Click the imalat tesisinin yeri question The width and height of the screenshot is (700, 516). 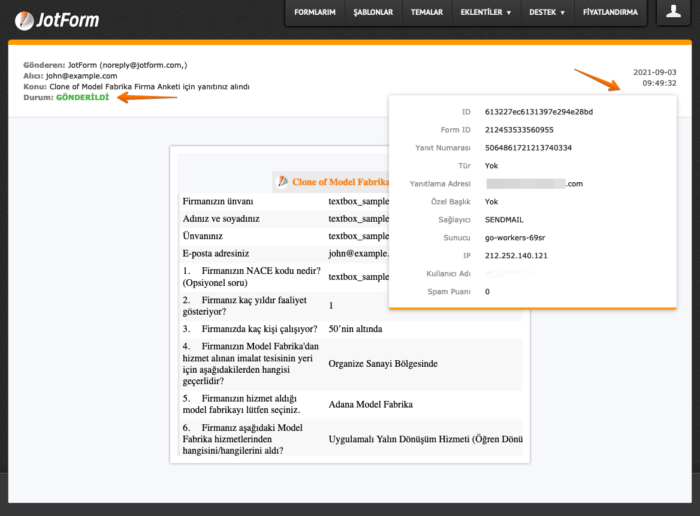[x=251, y=364]
